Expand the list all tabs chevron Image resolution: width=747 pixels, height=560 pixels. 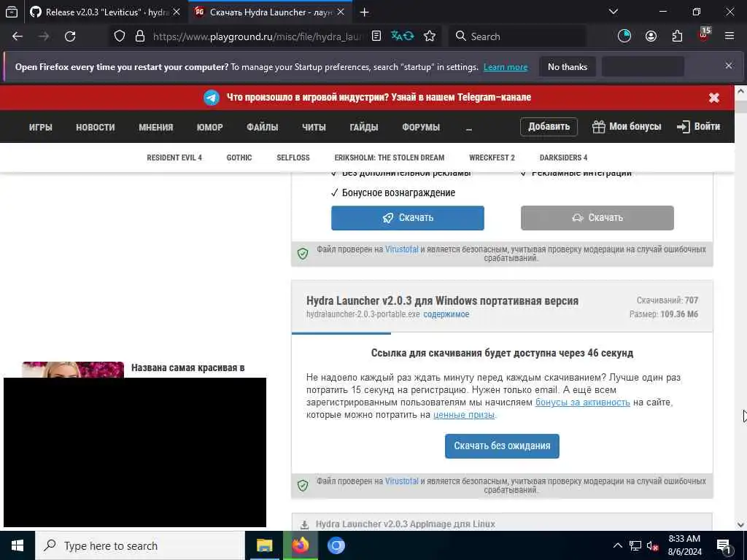click(614, 12)
